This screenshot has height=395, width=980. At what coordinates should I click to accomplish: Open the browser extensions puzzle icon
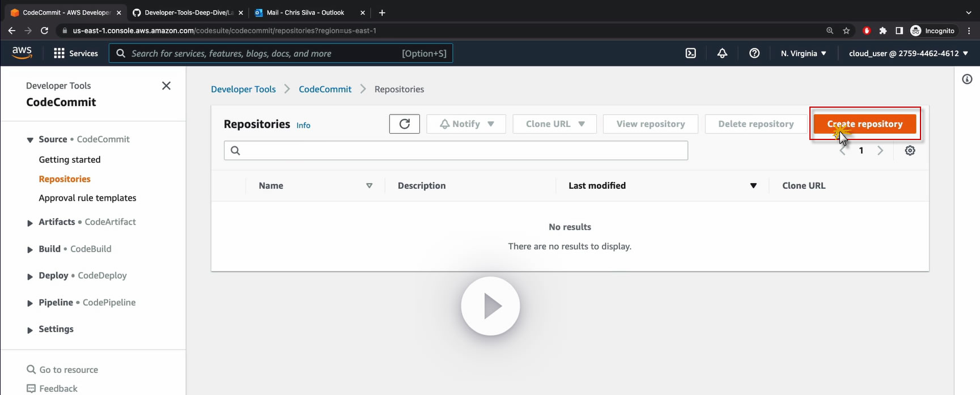[x=883, y=31]
